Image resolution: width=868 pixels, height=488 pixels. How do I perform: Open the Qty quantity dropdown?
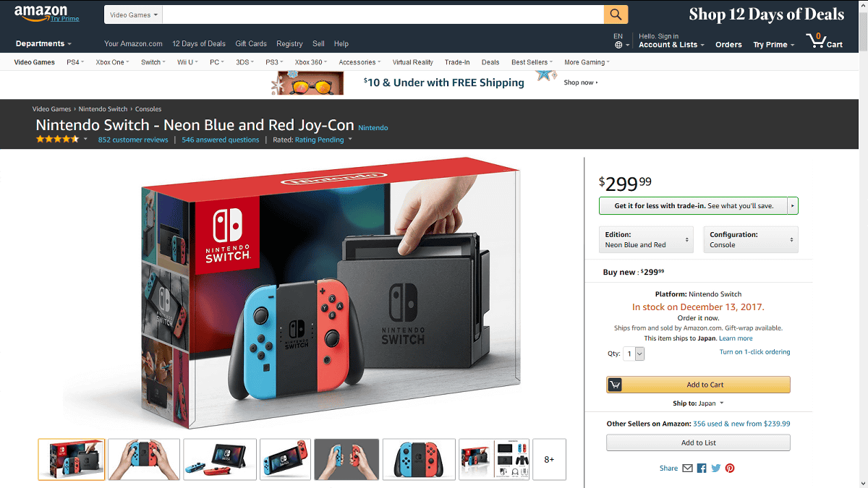[635, 354]
